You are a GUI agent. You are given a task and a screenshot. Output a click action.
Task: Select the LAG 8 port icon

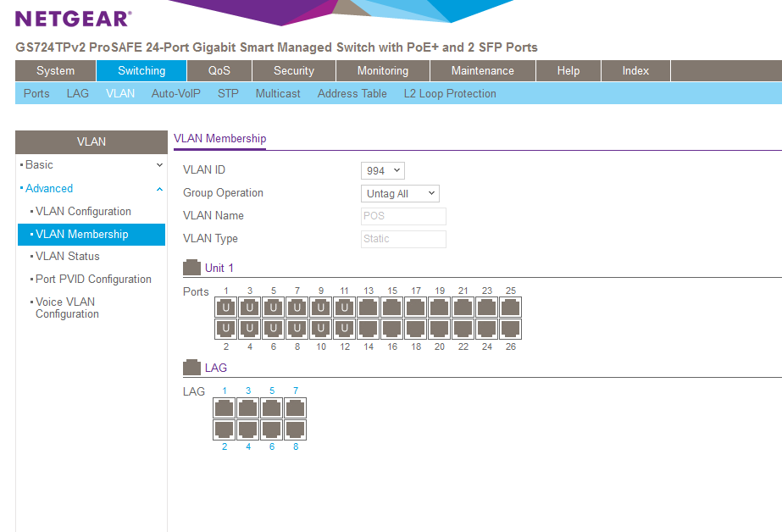[x=296, y=429]
